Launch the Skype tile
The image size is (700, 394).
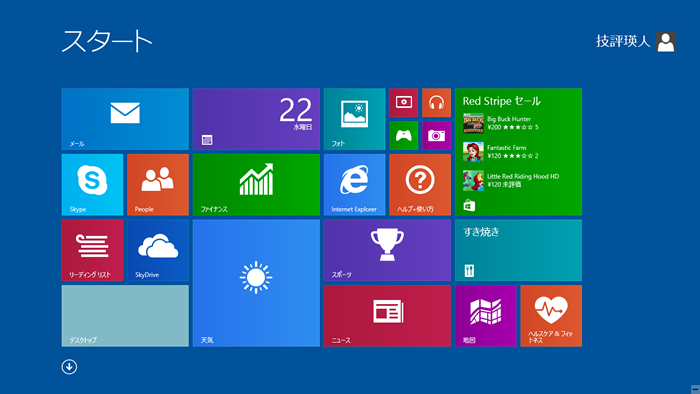(92, 185)
